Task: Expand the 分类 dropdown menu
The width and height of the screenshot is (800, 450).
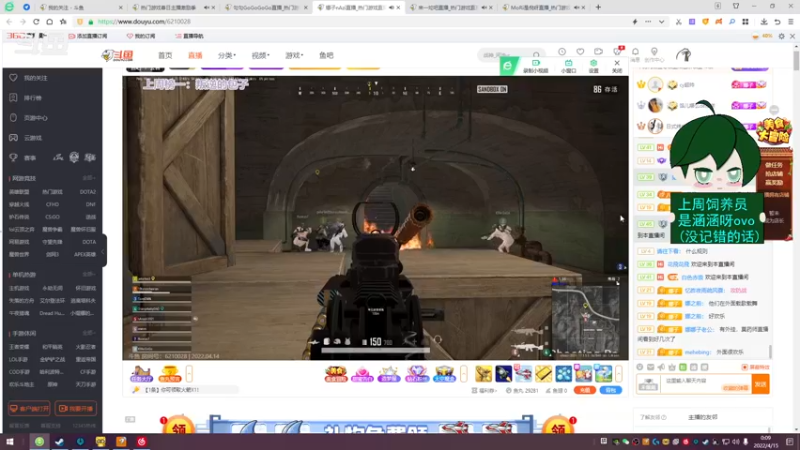Action: pos(227,55)
